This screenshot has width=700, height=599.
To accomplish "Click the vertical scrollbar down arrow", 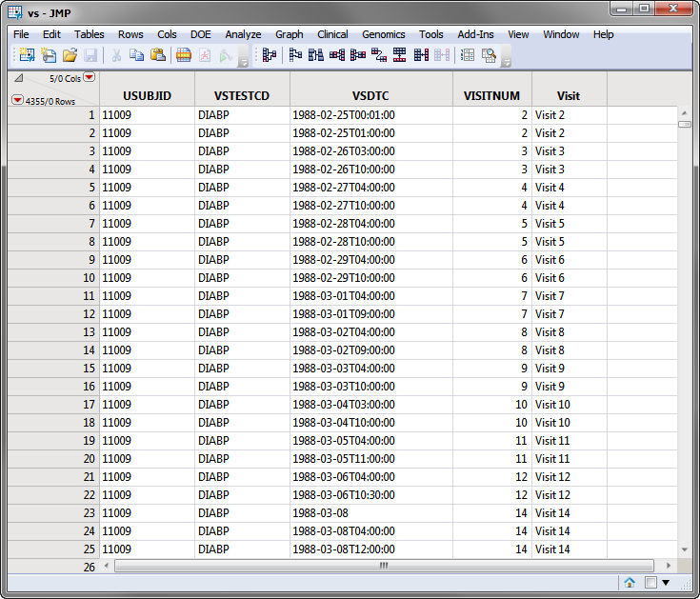I will click(x=684, y=549).
